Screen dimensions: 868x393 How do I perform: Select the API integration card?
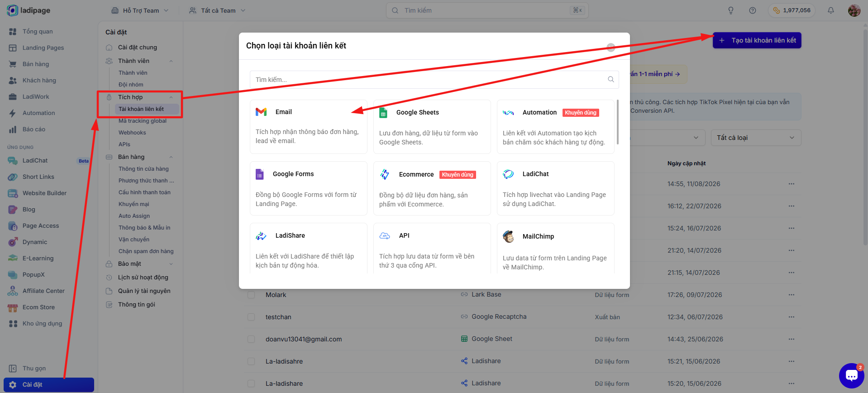point(432,248)
